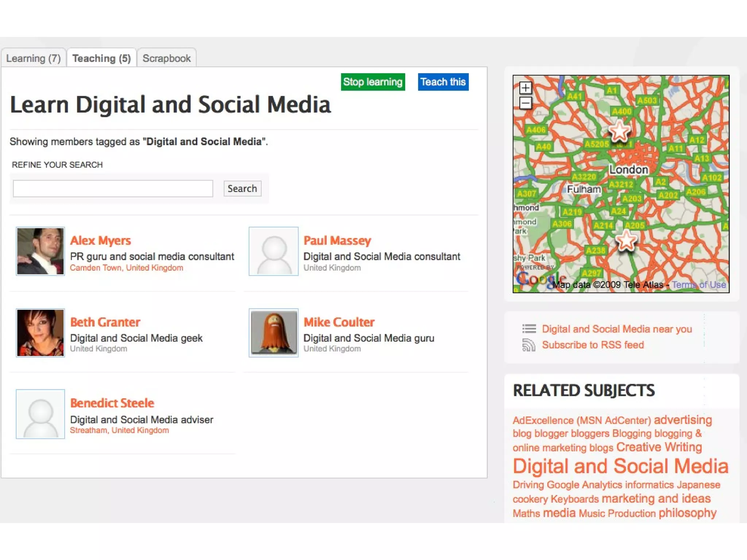747x560 pixels.
Task: Click the upper star marker on map
Action: coord(619,131)
